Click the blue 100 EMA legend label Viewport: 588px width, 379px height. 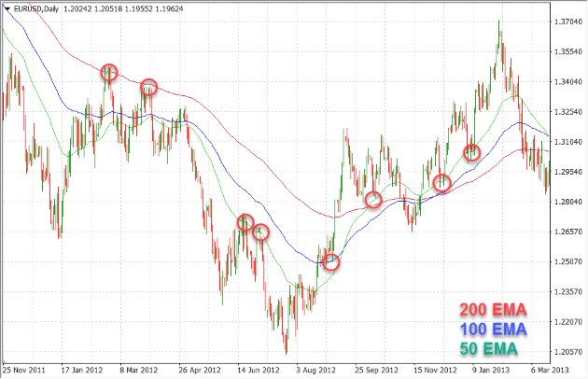coord(493,330)
